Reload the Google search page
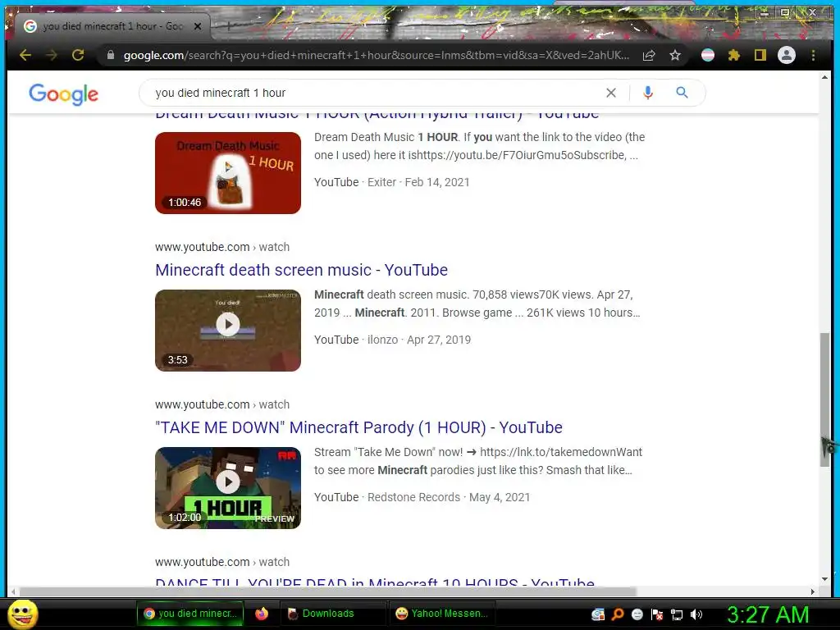The width and height of the screenshot is (840, 630). (x=78, y=55)
